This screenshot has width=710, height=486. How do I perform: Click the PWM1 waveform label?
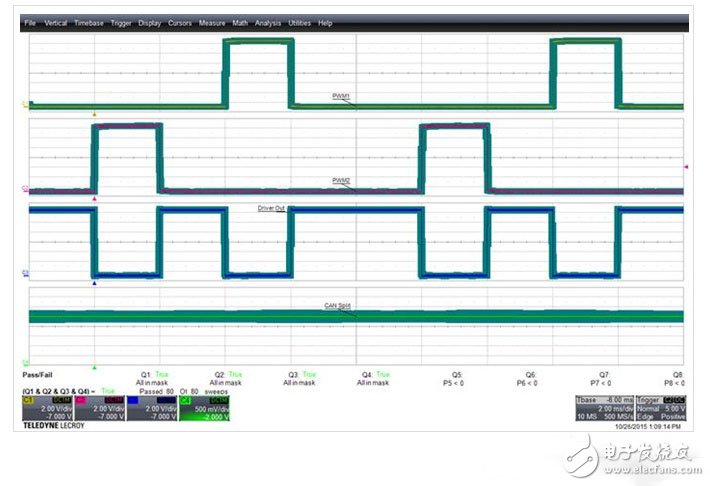click(x=342, y=96)
